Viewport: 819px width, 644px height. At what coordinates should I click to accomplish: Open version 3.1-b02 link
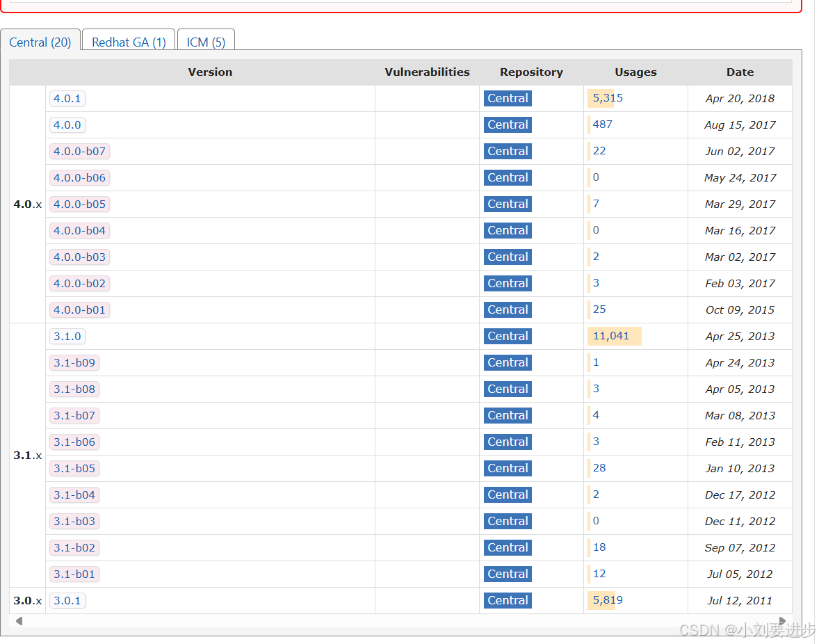pyautogui.click(x=74, y=548)
